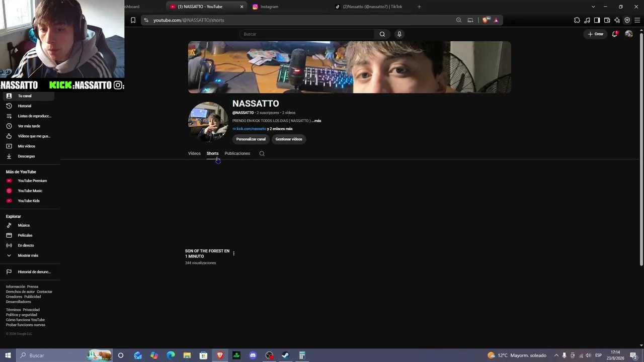The height and width of the screenshot is (362, 644).
Task: Open the account avatar menu
Action: (629, 34)
